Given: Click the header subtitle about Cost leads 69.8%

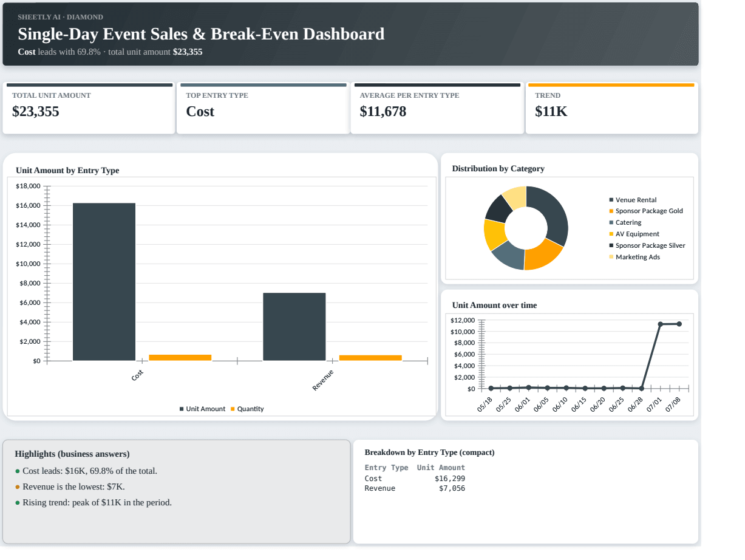Looking at the screenshot, I should pyautogui.click(x=110, y=52).
